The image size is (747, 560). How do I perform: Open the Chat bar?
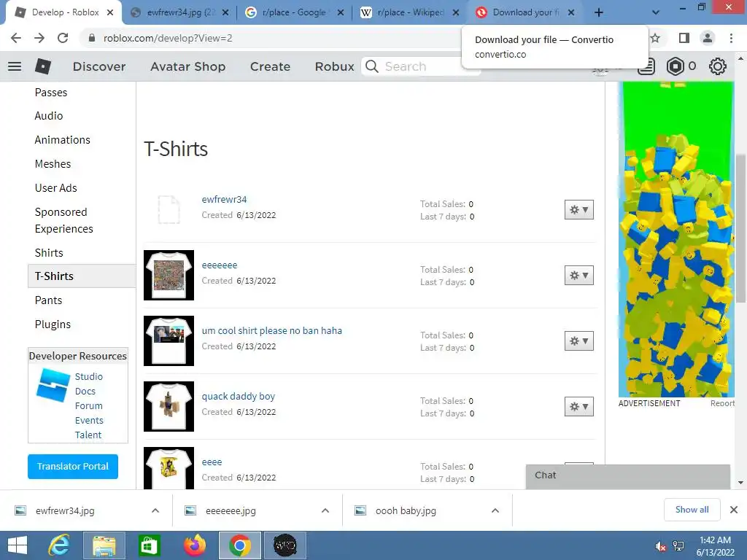tap(628, 477)
